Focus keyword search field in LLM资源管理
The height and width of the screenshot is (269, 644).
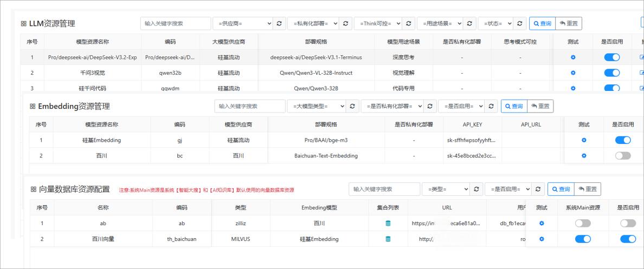click(176, 23)
